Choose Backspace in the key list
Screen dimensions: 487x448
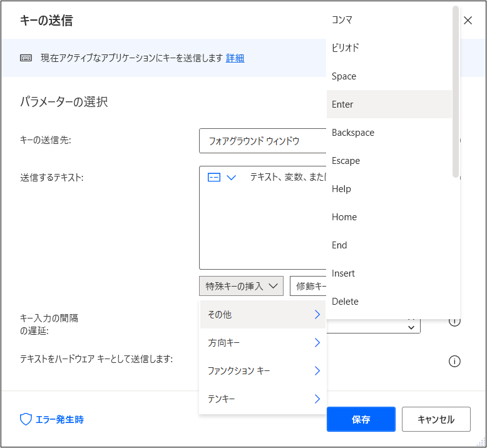389,133
